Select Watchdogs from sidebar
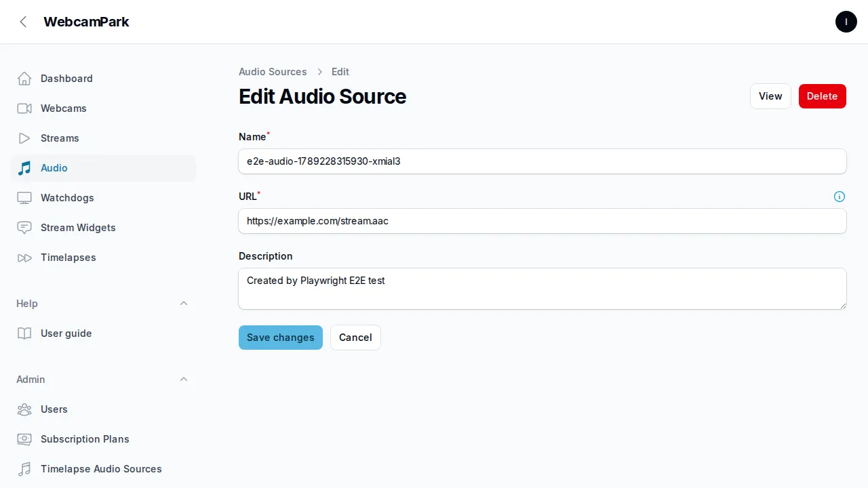Image resolution: width=868 pixels, height=488 pixels. point(103,198)
